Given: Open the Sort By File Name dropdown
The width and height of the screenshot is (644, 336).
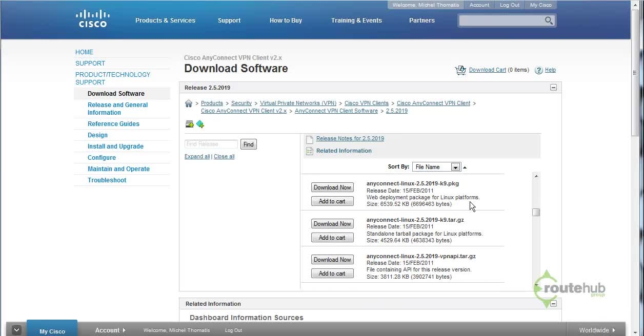Looking at the screenshot, I should pos(436,167).
